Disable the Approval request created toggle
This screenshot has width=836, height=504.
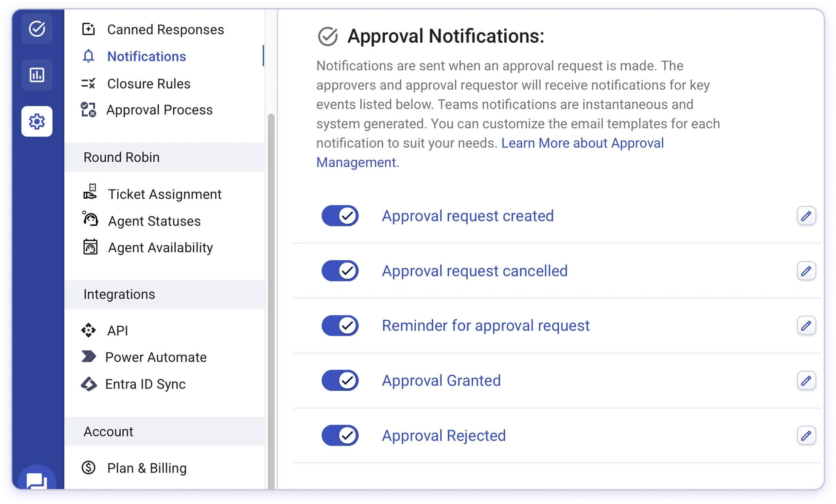[340, 216]
